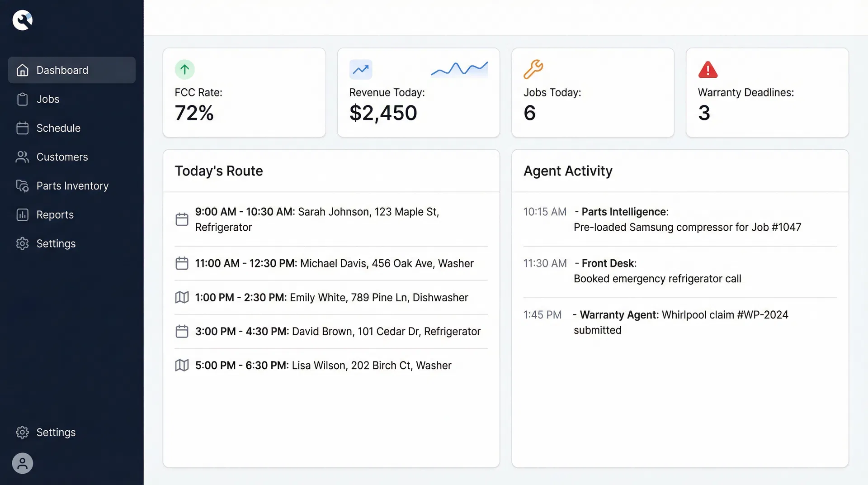868x485 pixels.
Task: Open the user profile avatar at bottom
Action: tap(22, 463)
